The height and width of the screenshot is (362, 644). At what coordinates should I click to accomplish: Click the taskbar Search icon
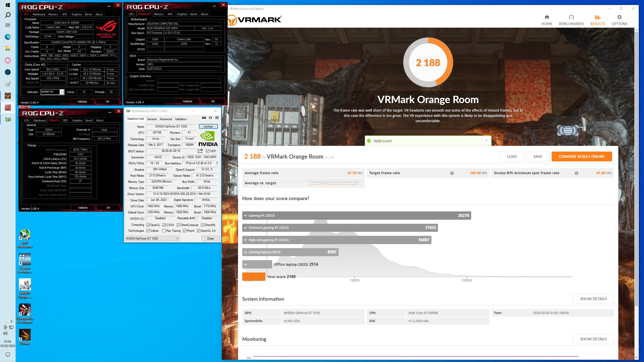click(8, 15)
